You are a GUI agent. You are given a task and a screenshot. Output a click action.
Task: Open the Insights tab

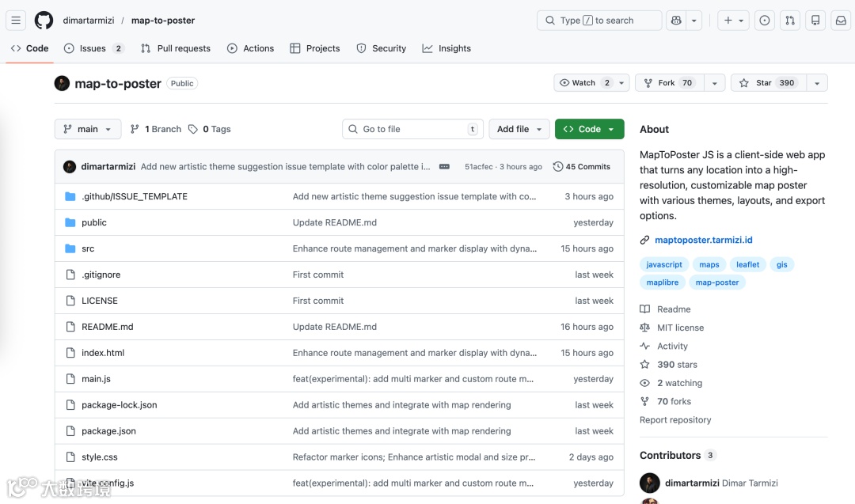click(x=446, y=48)
